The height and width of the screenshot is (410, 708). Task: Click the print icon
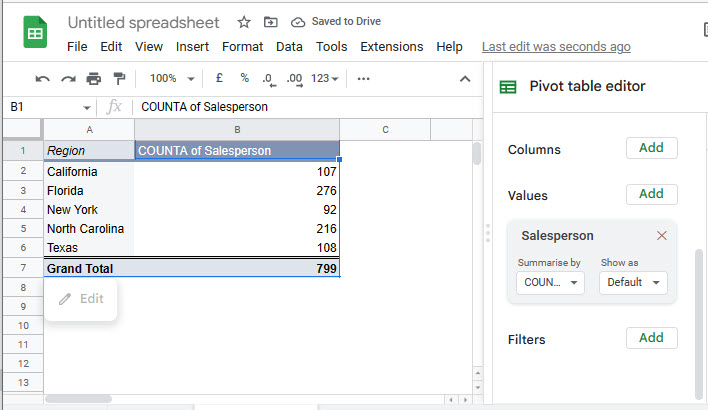pyautogui.click(x=94, y=79)
